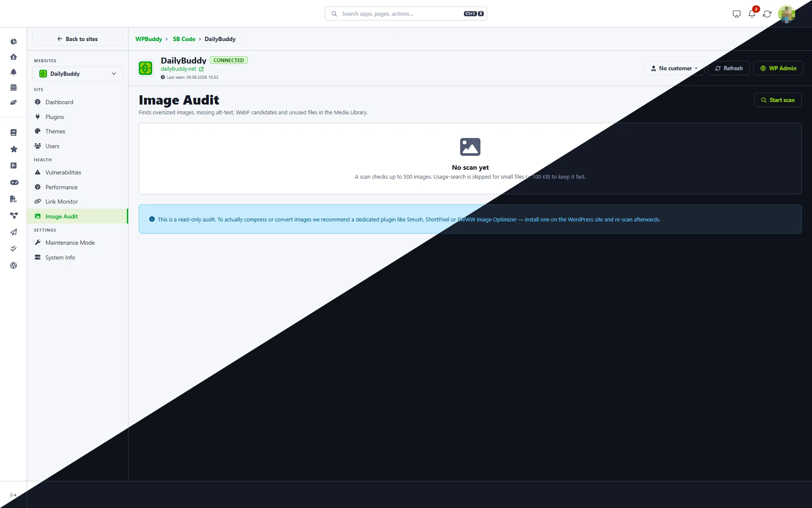Click Back to sites button
This screenshot has height=508, width=812.
[x=77, y=39]
